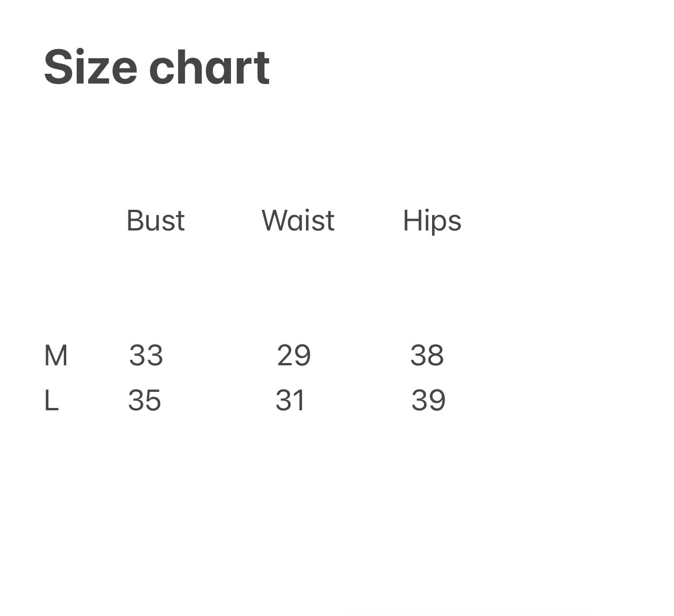Select the large size hips measurement
674x616 pixels.
pos(428,400)
